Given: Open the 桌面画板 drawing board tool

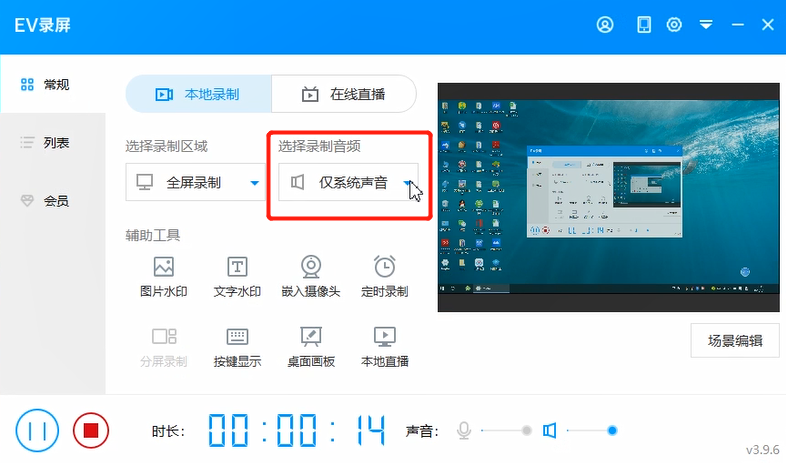Looking at the screenshot, I should pyautogui.click(x=311, y=347).
